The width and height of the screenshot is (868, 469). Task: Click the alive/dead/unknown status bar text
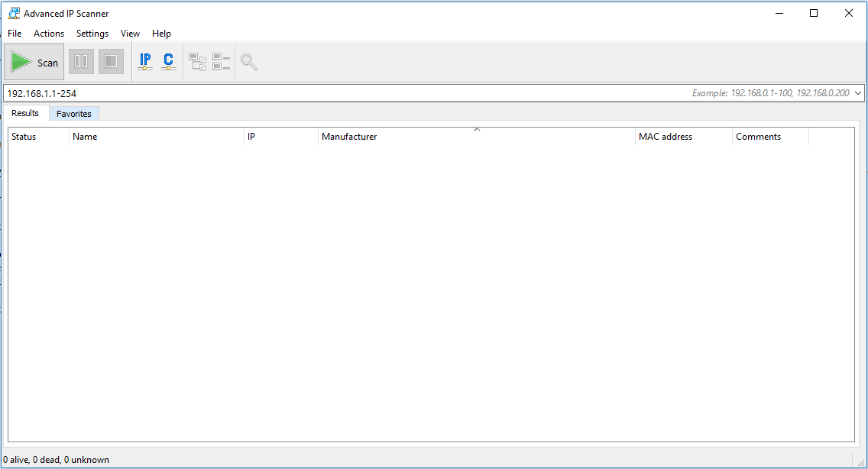56,460
